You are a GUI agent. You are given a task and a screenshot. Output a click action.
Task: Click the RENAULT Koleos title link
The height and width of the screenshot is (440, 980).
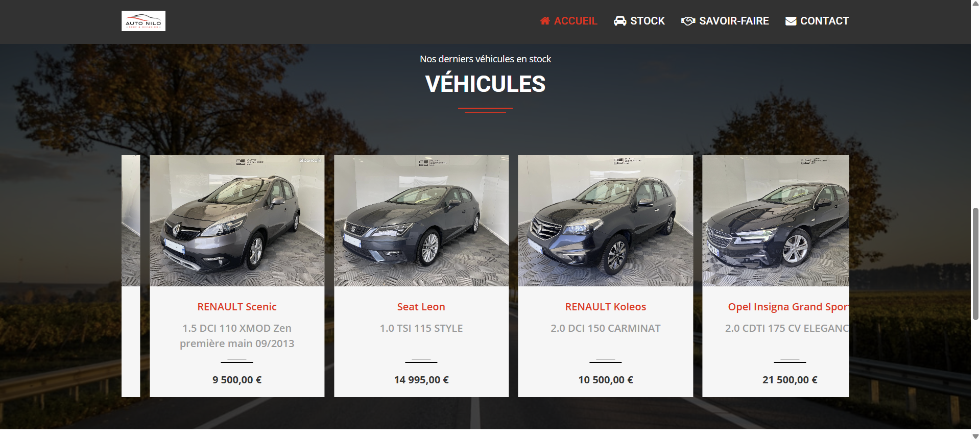[x=605, y=307]
